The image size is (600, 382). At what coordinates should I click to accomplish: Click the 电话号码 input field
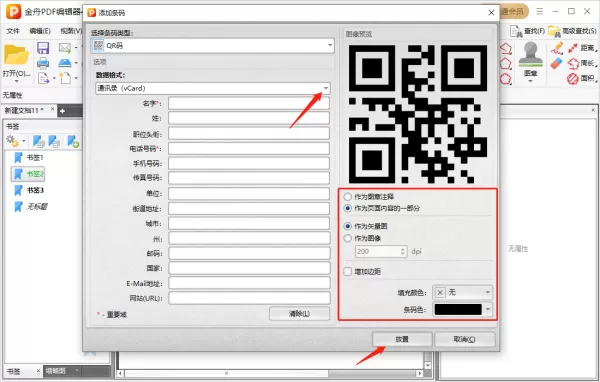249,149
